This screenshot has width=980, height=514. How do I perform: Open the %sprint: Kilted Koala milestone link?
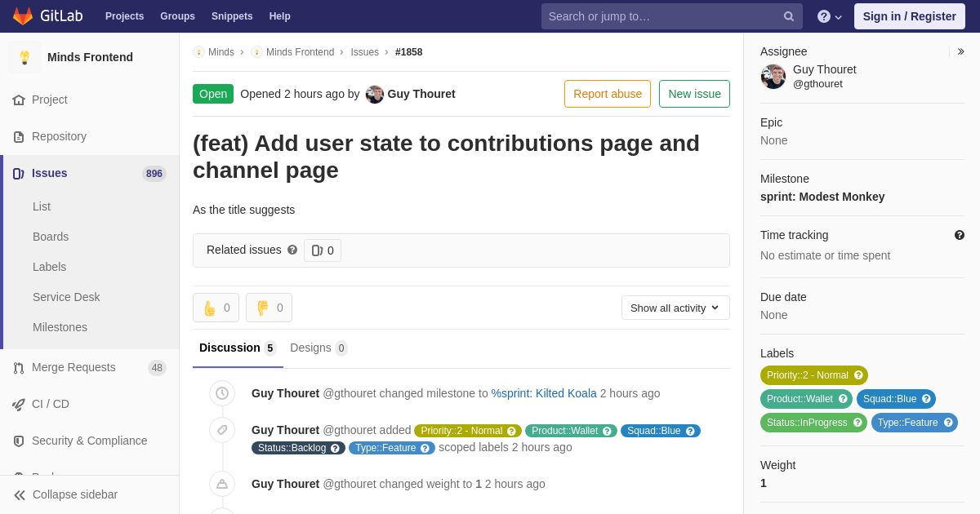coord(544,393)
